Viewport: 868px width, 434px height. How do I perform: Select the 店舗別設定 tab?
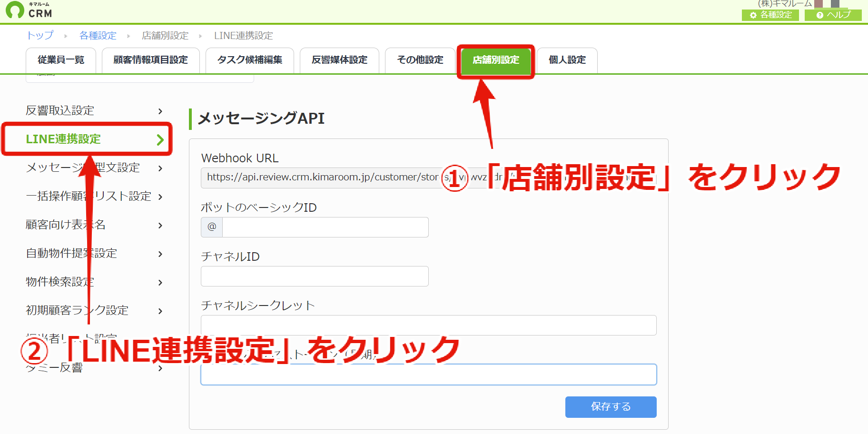click(x=496, y=60)
